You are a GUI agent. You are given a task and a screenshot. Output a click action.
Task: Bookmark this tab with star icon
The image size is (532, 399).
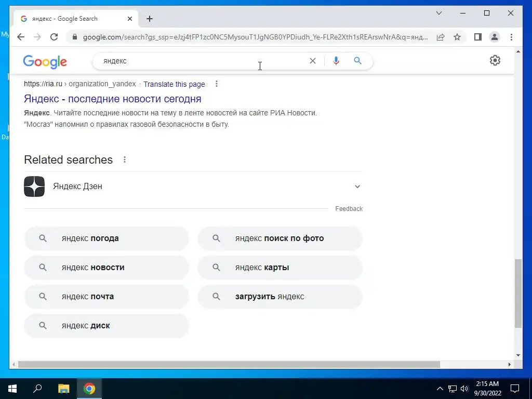click(457, 37)
